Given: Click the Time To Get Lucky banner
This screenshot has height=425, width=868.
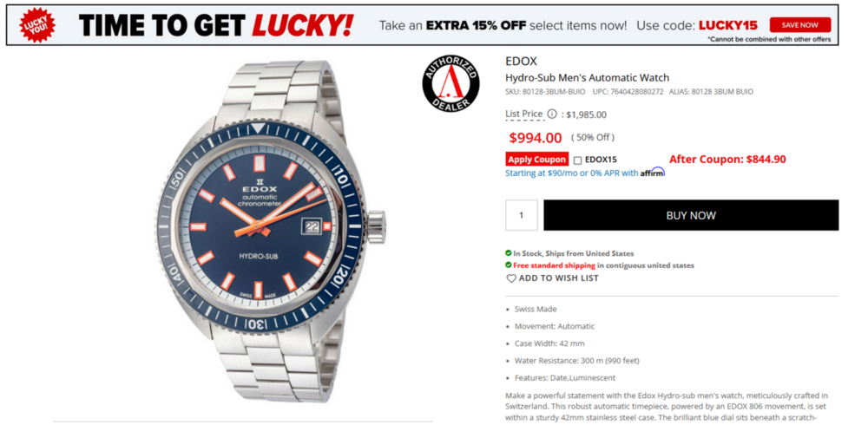Looking at the screenshot, I should point(423,25).
